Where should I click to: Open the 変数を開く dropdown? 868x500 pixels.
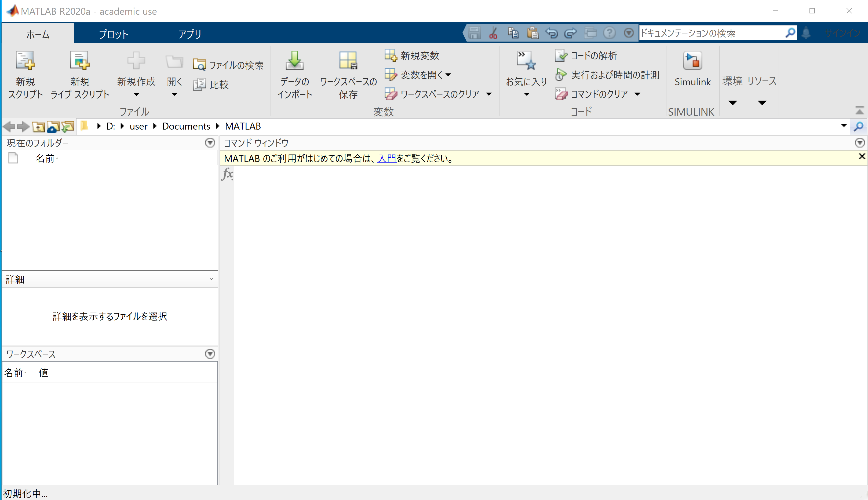click(418, 75)
